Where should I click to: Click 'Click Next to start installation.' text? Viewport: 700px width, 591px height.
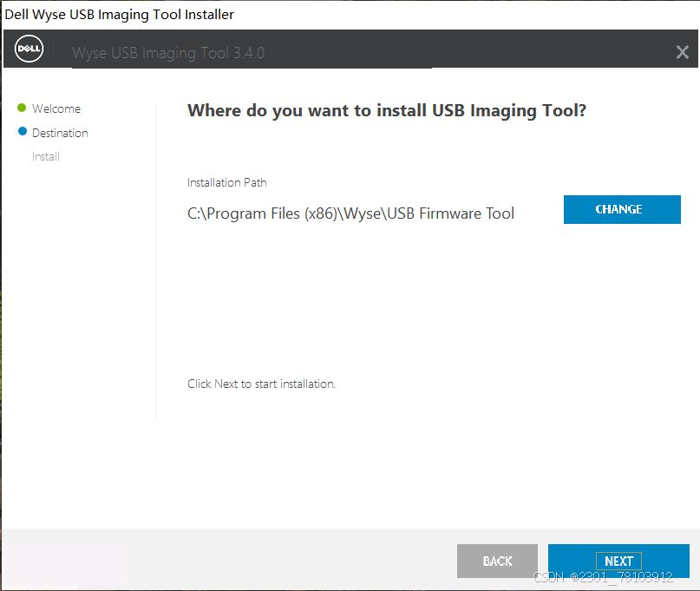tap(261, 384)
